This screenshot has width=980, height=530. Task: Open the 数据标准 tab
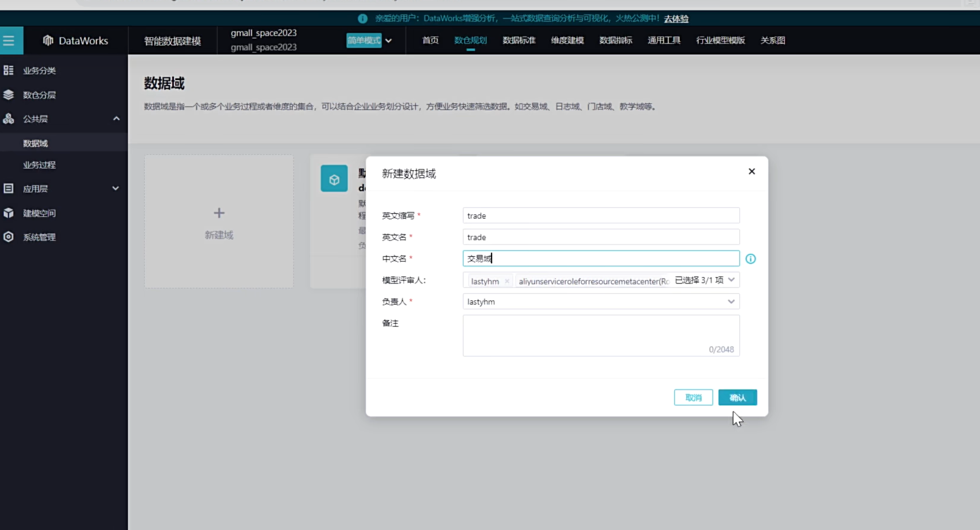(x=519, y=40)
